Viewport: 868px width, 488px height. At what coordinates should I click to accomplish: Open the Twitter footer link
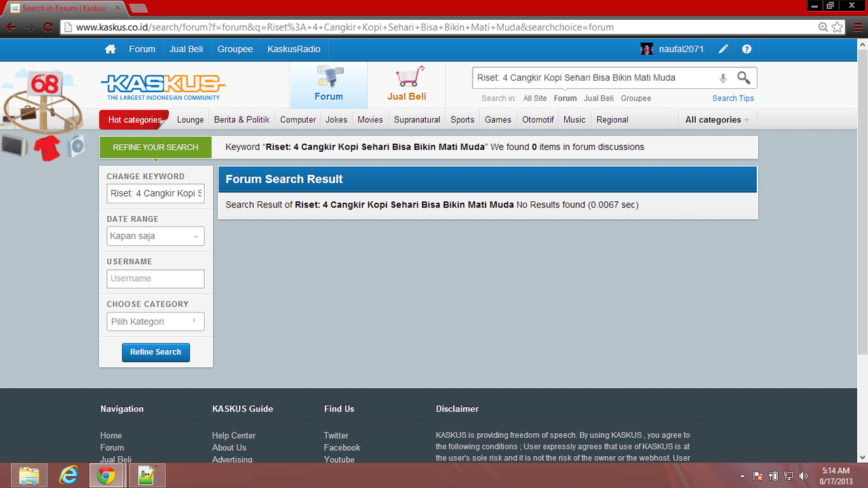[336, 436]
